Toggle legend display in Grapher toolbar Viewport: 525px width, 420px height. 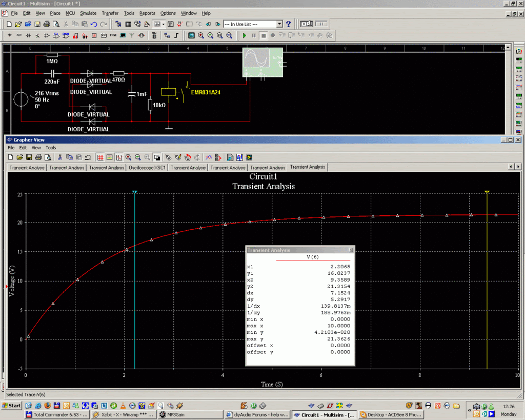(110, 157)
